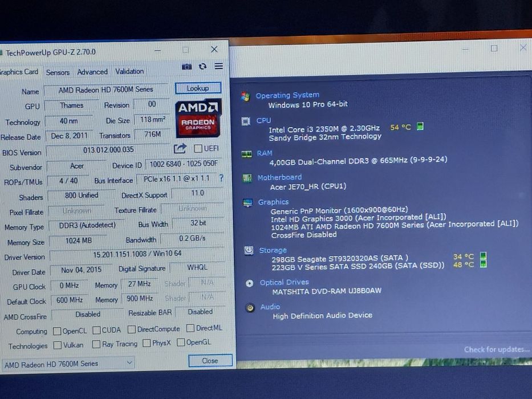Click the Motherboard icon in Speccy
The image size is (532, 399).
[247, 178]
